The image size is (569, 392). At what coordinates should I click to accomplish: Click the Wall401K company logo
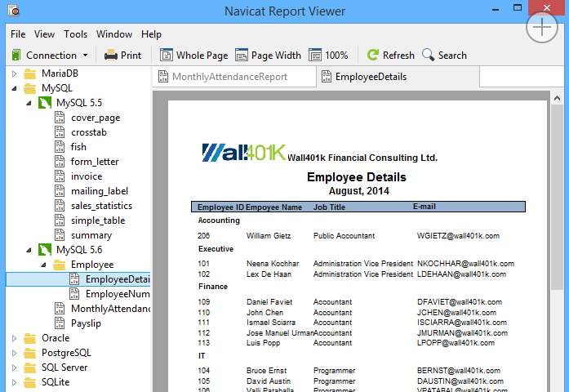pos(243,153)
